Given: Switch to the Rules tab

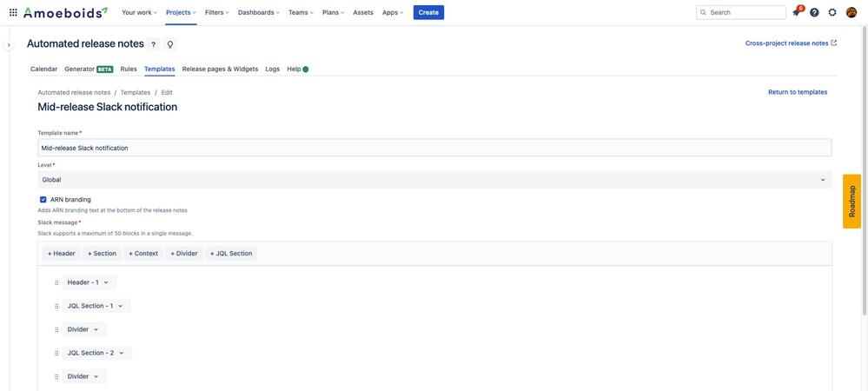Looking at the screenshot, I should point(129,70).
